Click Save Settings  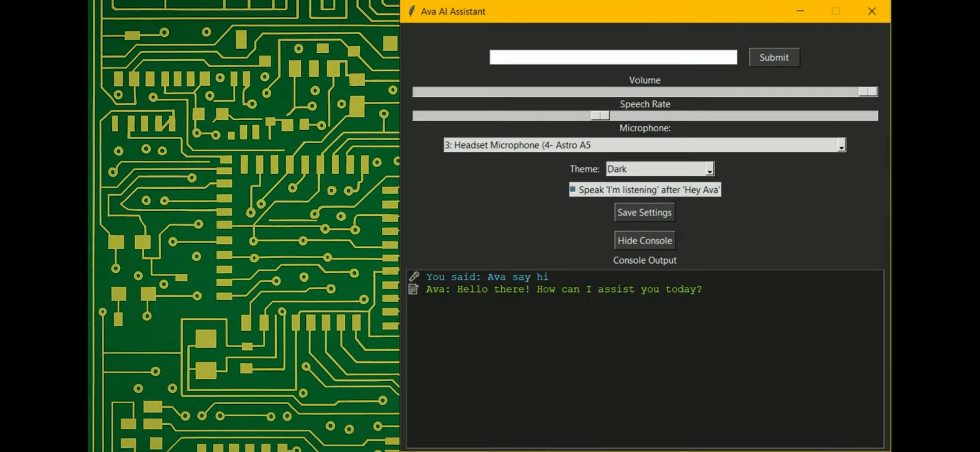[644, 212]
